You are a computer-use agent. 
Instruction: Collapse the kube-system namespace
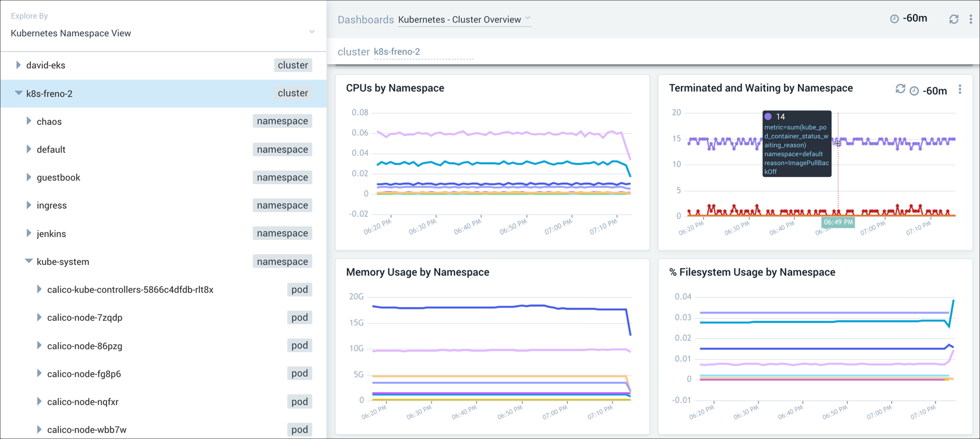point(29,261)
